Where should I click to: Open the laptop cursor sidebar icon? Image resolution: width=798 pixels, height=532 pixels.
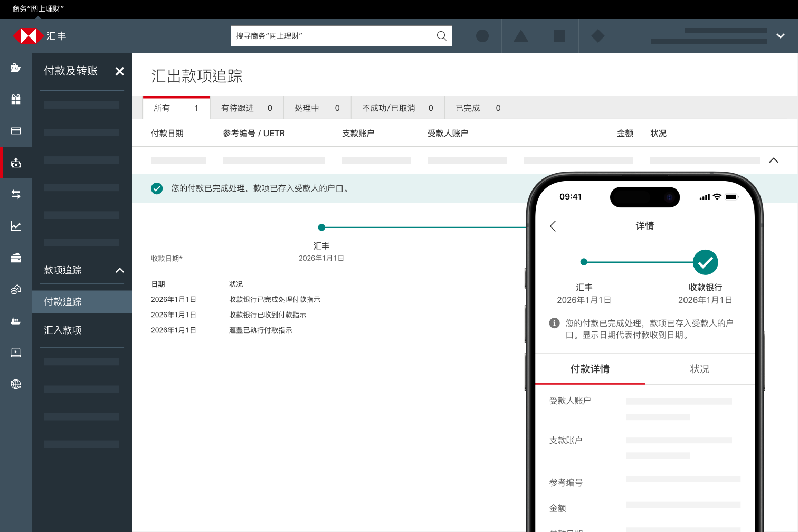tap(16, 353)
